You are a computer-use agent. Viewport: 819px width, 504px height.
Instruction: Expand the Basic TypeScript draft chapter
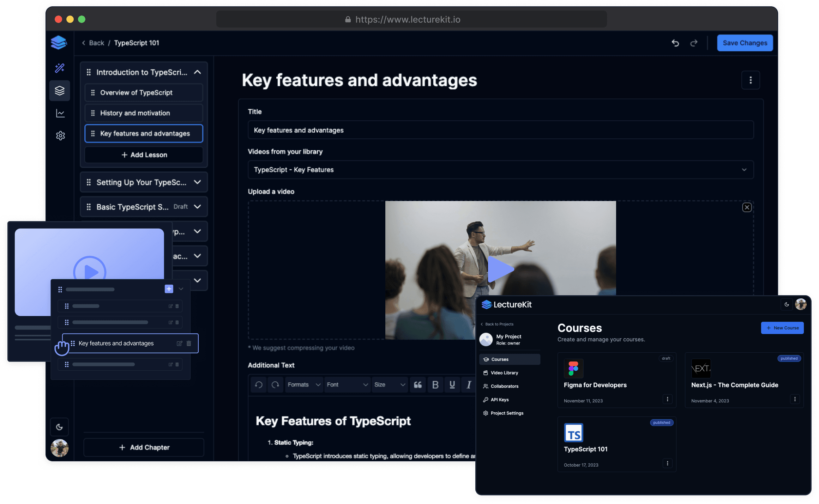click(198, 207)
